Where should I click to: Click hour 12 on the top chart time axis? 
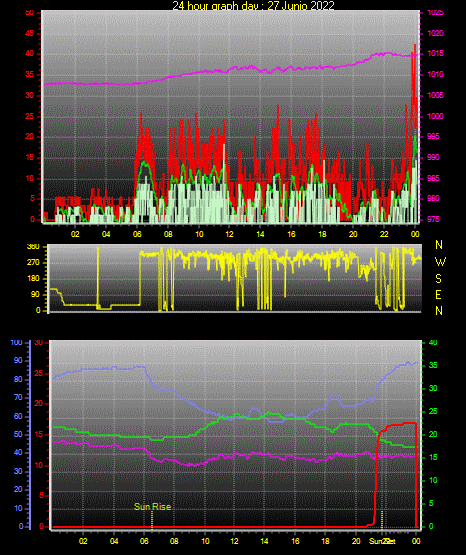(230, 234)
